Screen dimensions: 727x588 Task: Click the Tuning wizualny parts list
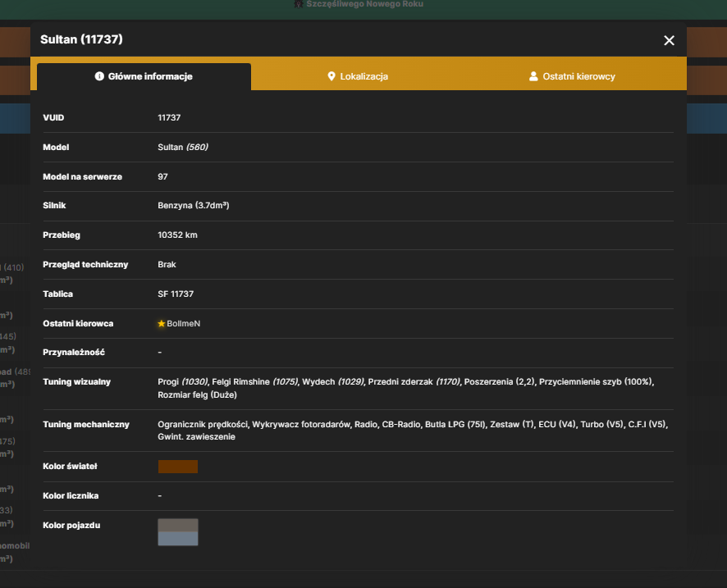[405, 388]
